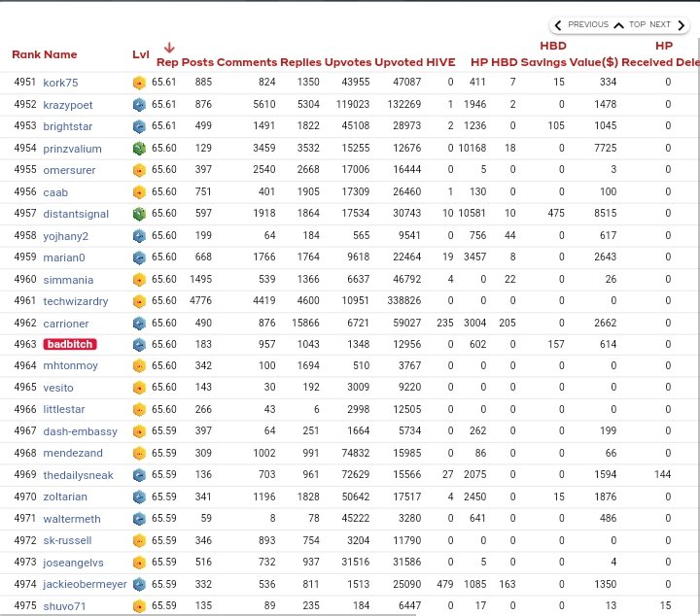Click marian0's blue level badge icon
Viewport: 700px width, 616px height.
tap(139, 257)
